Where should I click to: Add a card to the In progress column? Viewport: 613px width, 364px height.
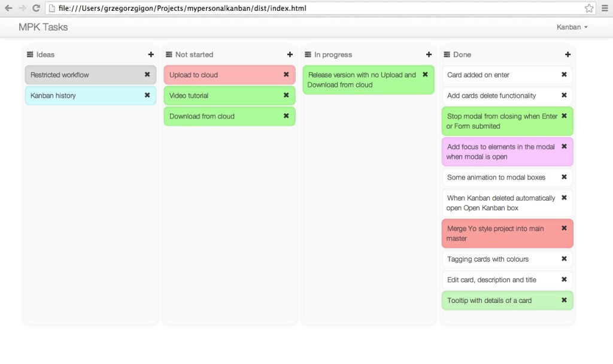429,54
